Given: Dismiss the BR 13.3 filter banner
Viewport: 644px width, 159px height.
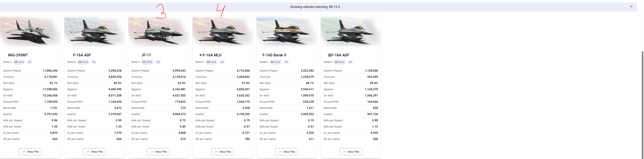Looking at the screenshot, I should click(x=631, y=7).
